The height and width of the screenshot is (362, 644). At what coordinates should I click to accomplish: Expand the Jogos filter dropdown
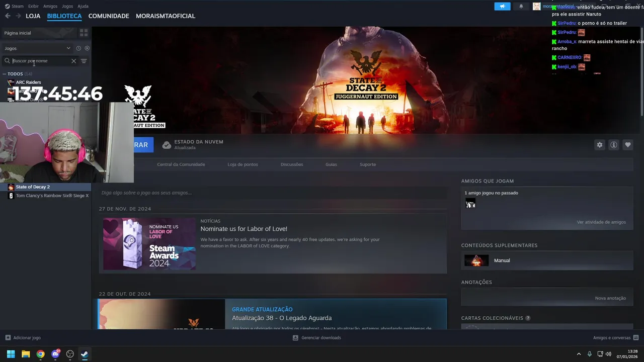pos(37,48)
